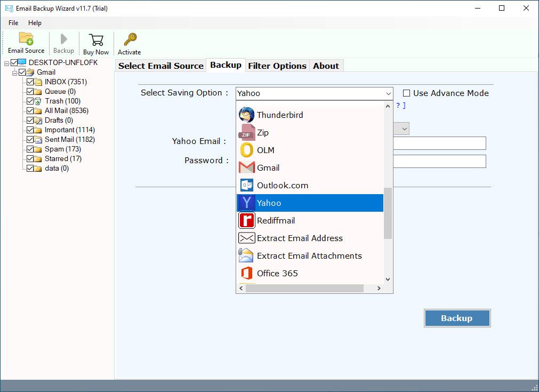Image resolution: width=539 pixels, height=392 pixels.
Task: Click the Yahoo Y icon in list
Action: (246, 203)
